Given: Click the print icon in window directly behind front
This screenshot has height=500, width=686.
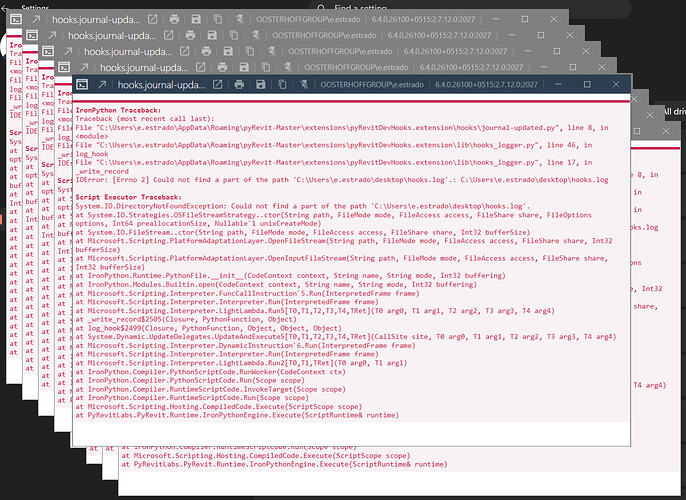Looking at the screenshot, I should [x=222, y=67].
